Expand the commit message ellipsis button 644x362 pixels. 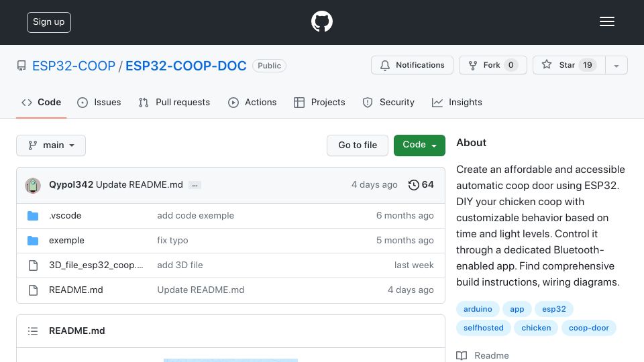point(195,185)
